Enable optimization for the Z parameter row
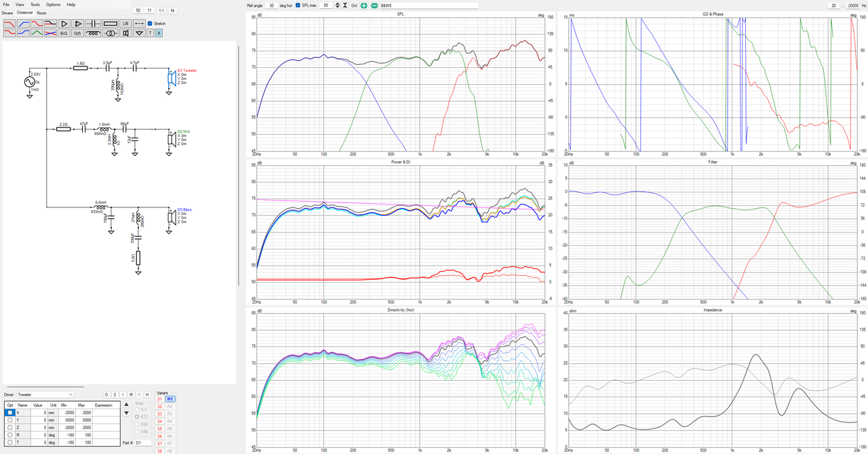This screenshot has height=454, width=868. (9, 428)
